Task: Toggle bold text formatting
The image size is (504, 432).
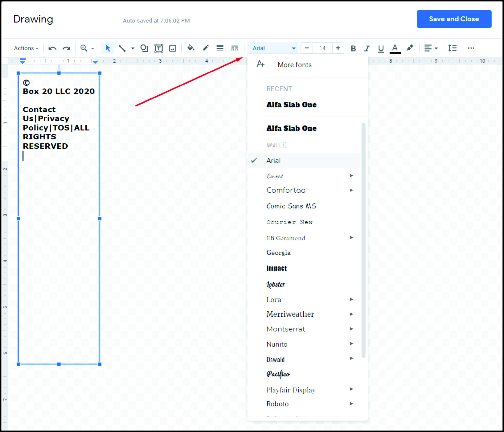Action: click(x=353, y=48)
